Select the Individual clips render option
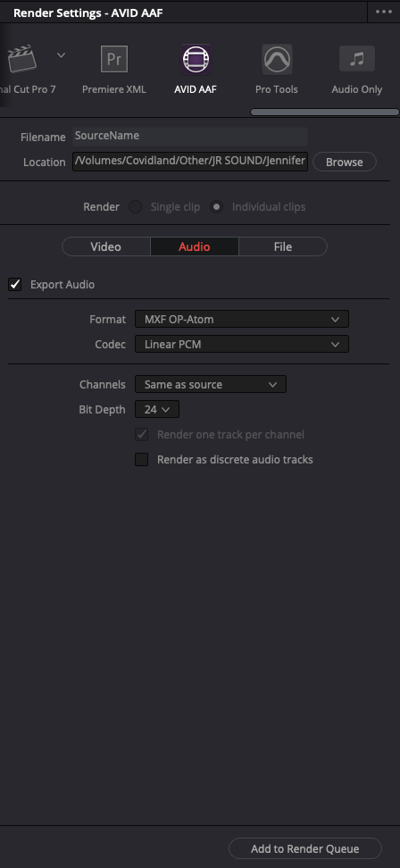Viewport: 400px width, 868px height. [216, 207]
